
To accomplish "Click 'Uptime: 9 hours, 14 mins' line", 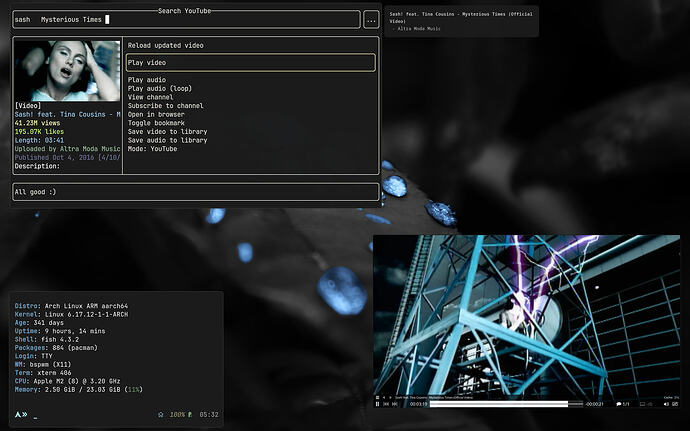I will [60, 331].
